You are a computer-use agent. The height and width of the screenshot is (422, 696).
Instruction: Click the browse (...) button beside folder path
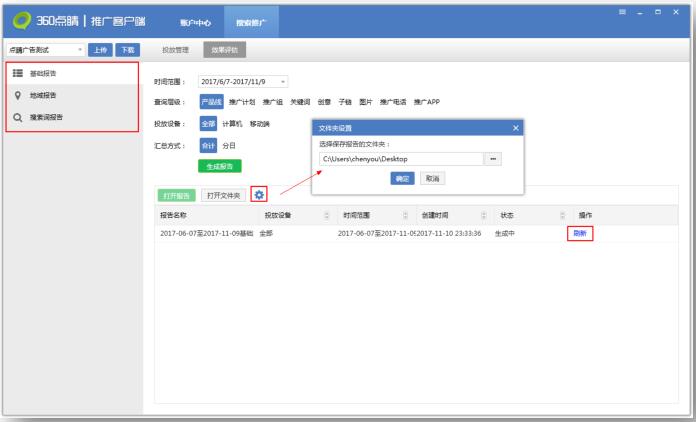491,159
